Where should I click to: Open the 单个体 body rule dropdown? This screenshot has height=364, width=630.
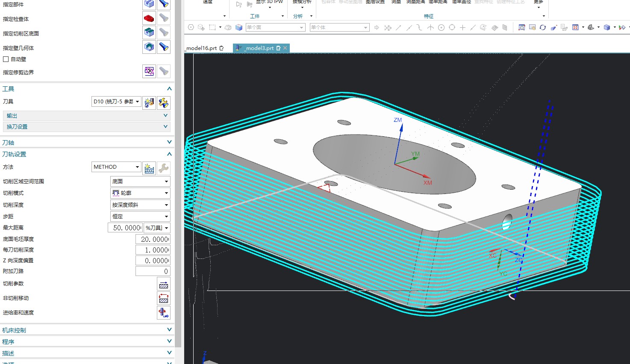coord(339,27)
